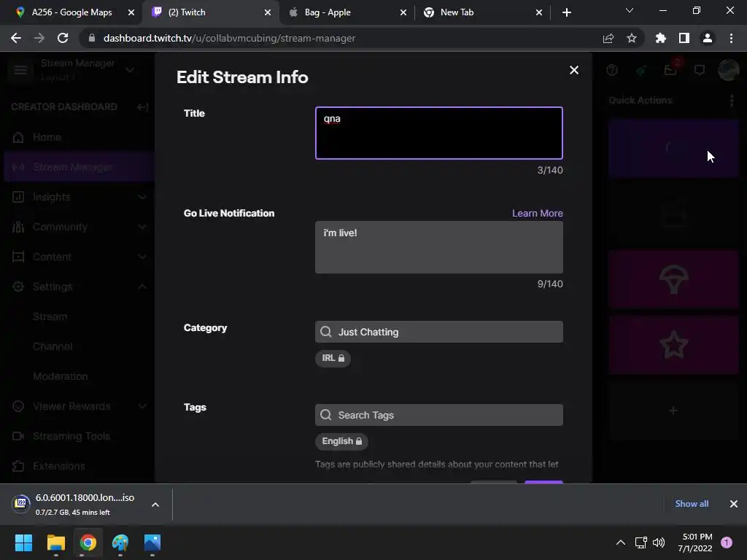Click the Just Chatting category search field

[x=438, y=332]
